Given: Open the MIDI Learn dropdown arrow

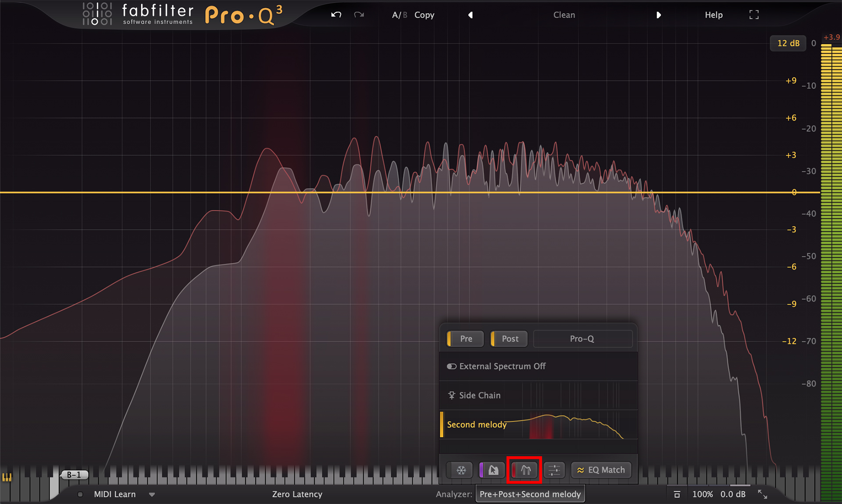Looking at the screenshot, I should pos(152,494).
